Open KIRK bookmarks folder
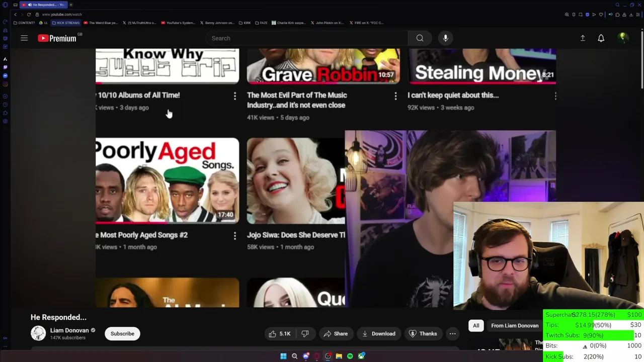This screenshot has height=362, width=644. [x=244, y=23]
